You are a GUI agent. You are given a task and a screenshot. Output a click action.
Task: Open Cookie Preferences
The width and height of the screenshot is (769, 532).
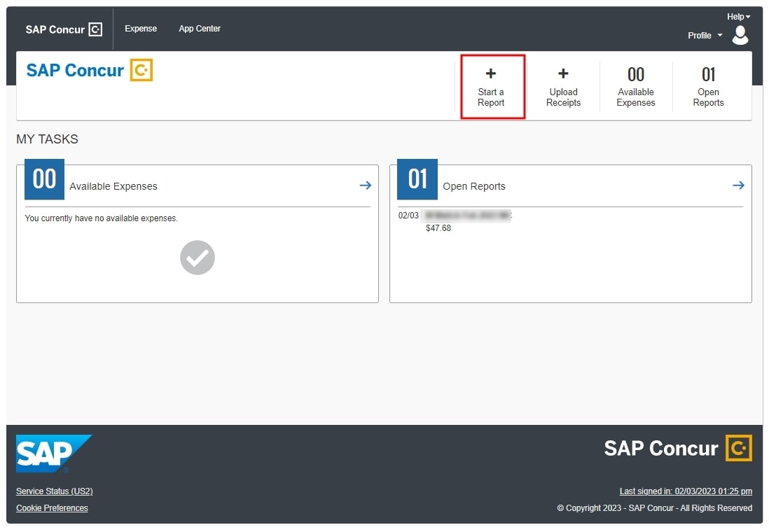tap(52, 507)
